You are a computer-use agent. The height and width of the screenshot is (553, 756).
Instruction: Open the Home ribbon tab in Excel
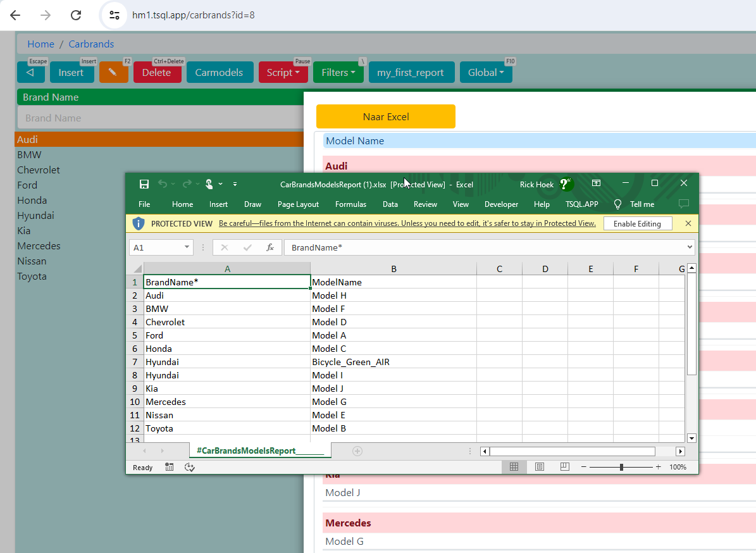tap(182, 204)
